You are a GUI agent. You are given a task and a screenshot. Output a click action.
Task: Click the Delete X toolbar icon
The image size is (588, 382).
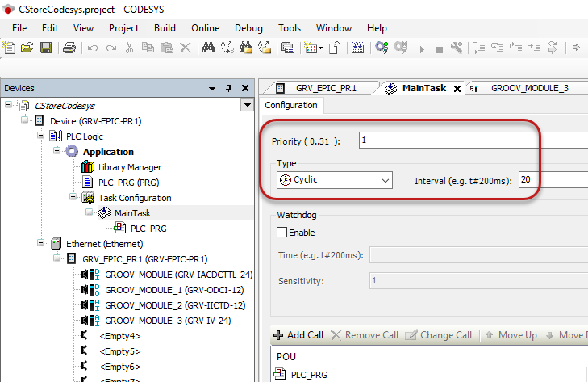(186, 48)
